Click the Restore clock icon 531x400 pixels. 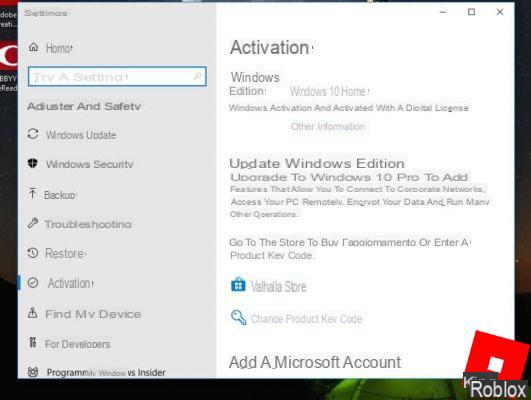33,253
